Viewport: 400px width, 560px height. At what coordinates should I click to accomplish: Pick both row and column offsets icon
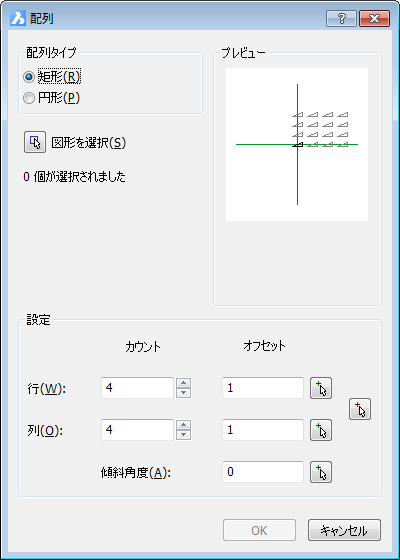360,409
